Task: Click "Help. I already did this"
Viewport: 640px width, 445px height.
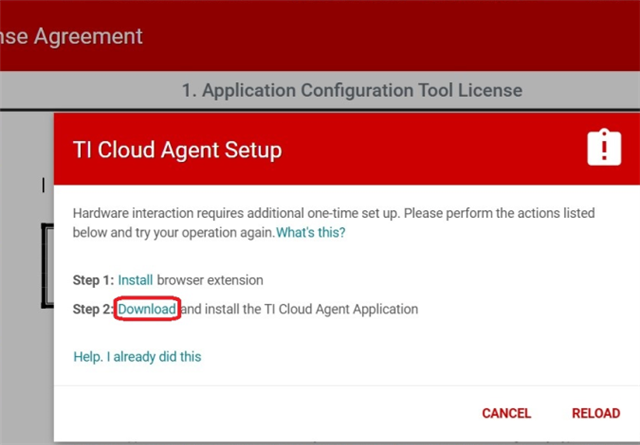Action: click(137, 357)
